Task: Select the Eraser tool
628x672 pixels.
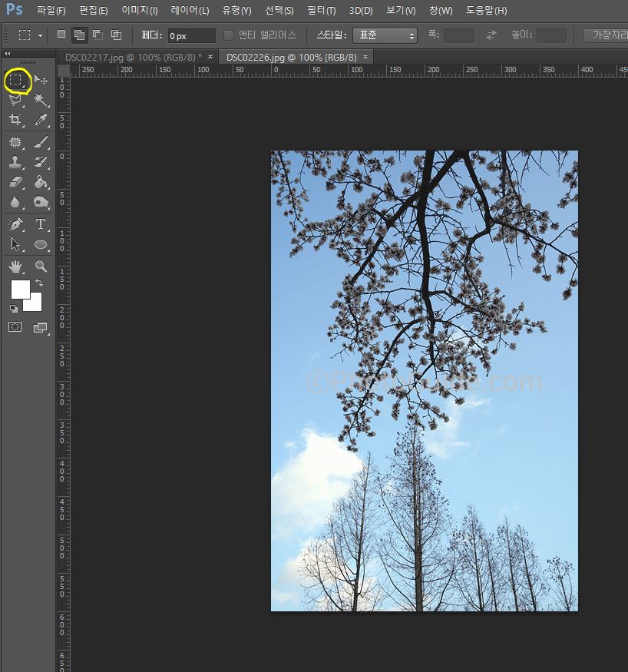Action: coord(15,182)
